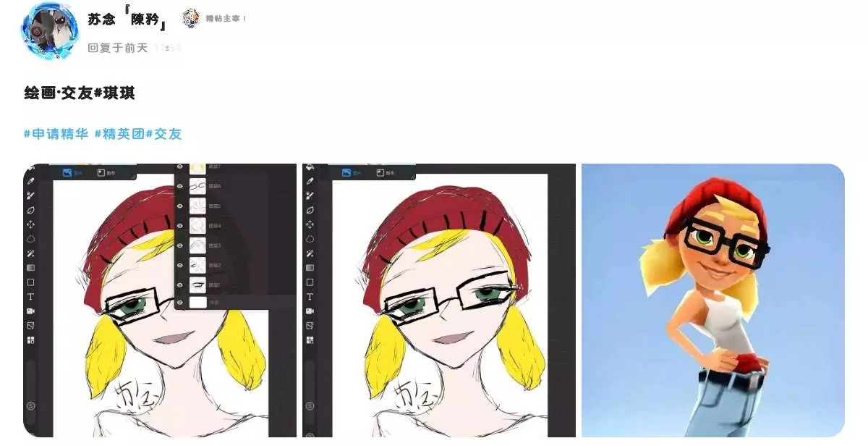Select the highlighted picture tab in layers-panel screenshot

tap(72, 172)
